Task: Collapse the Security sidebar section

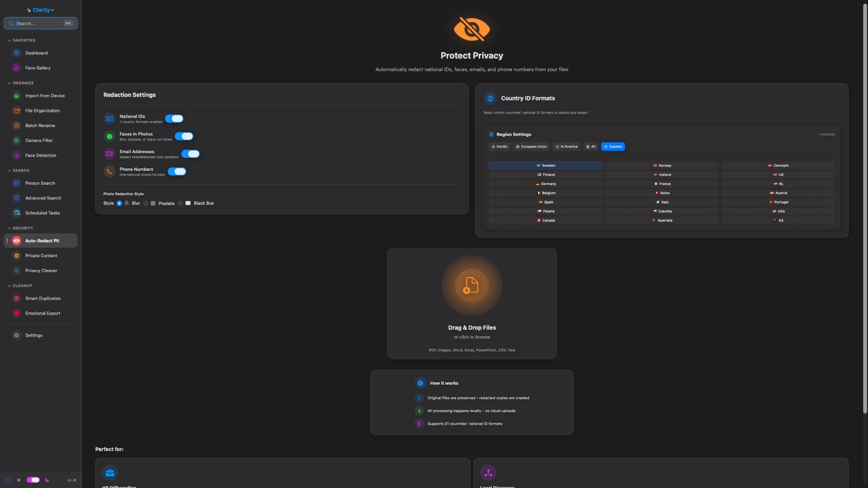Action: 9,228
